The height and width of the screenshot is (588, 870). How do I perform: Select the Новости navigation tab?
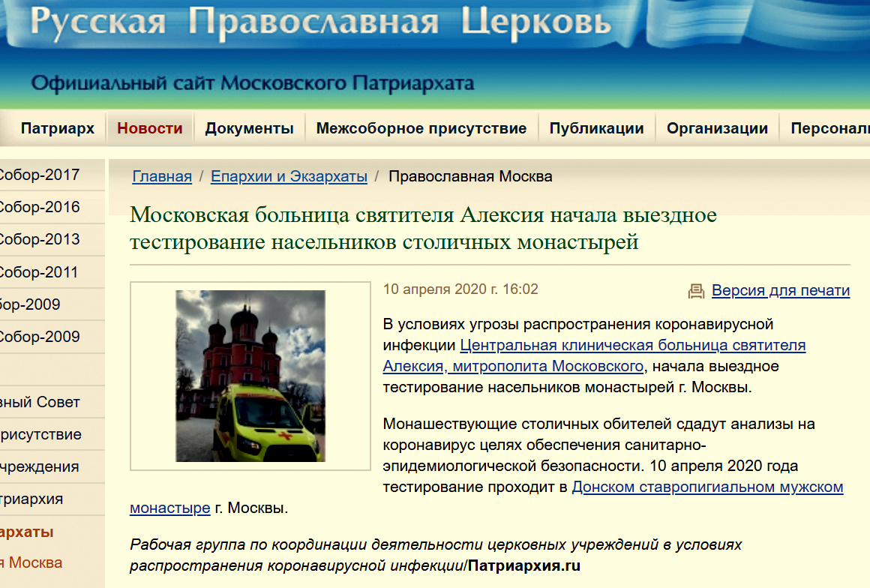point(150,128)
